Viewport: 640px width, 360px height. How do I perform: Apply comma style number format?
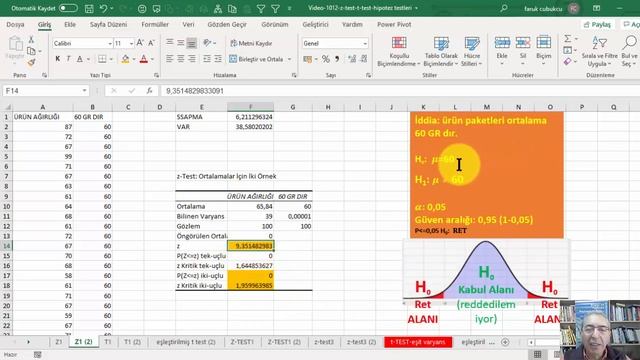coord(337,59)
